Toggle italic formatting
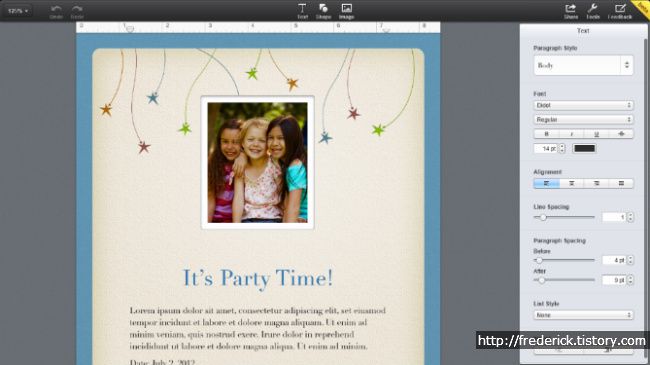The width and height of the screenshot is (650, 365). click(571, 134)
